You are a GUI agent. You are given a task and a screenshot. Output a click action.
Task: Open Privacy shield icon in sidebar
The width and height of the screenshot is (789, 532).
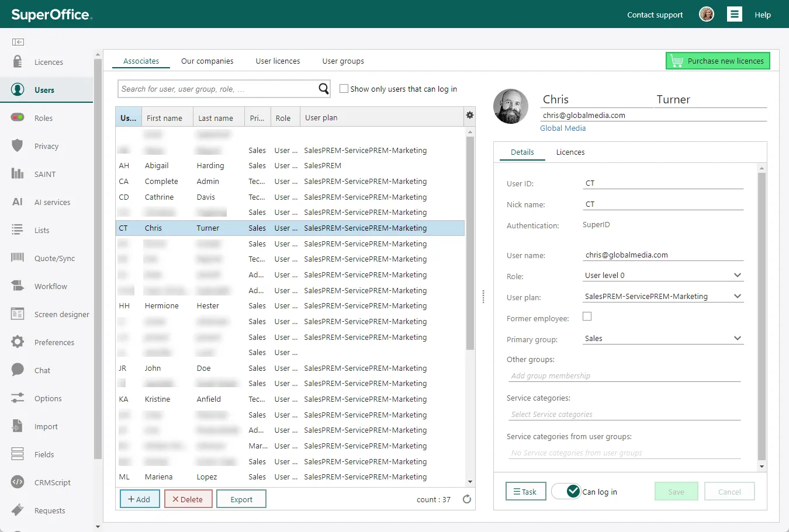coord(18,146)
